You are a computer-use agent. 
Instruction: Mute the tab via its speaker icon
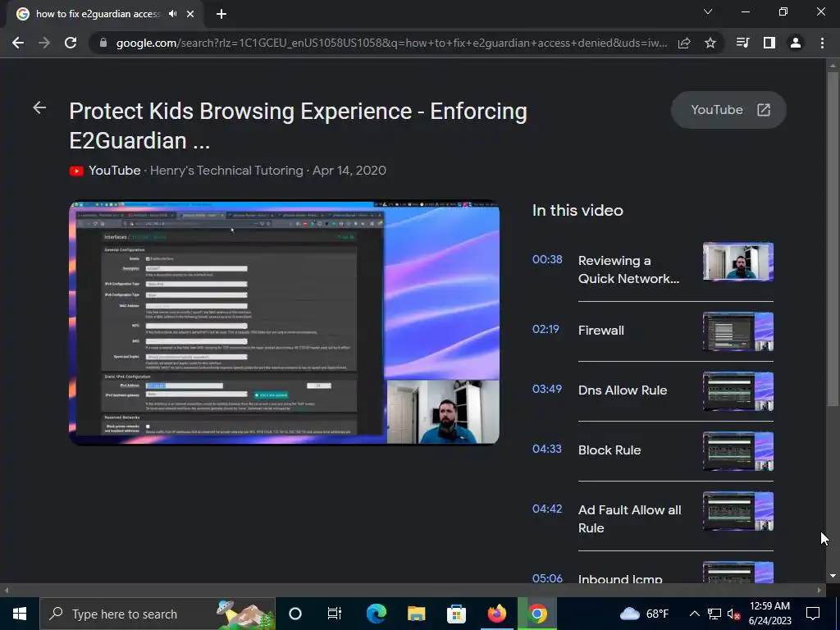click(172, 14)
